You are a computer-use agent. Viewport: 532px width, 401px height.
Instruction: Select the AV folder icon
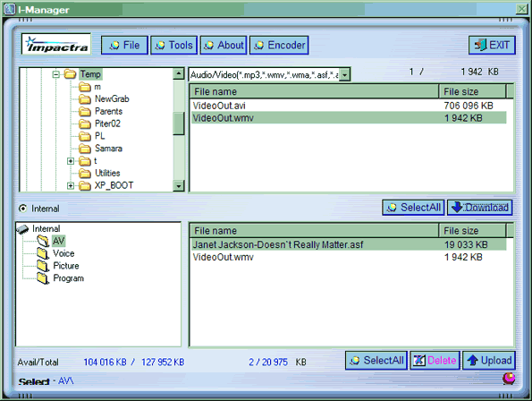coord(43,241)
